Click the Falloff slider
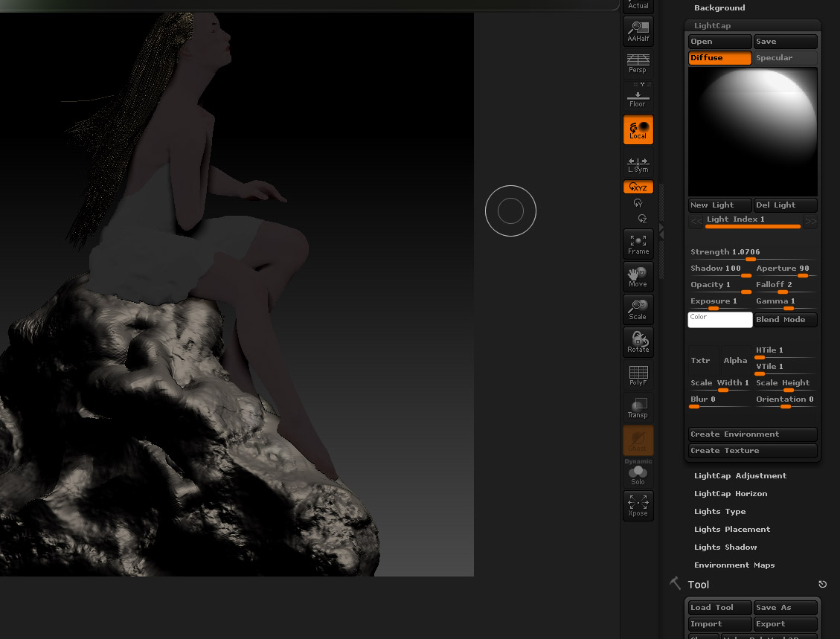This screenshot has height=639, width=840. 786,286
